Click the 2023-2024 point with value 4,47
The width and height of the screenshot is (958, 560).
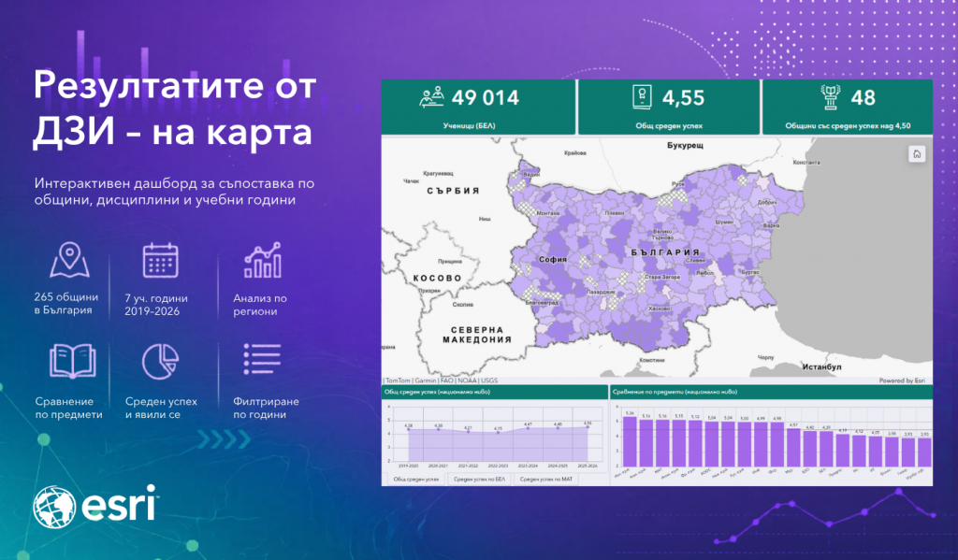pyautogui.click(x=528, y=428)
